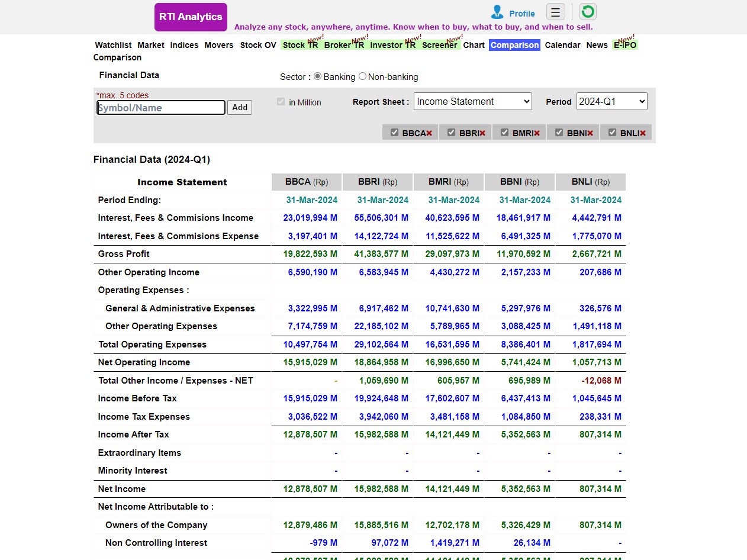Screen dimensions: 747x560
Task: Click the Extraordinary Items row label
Action: (x=140, y=453)
